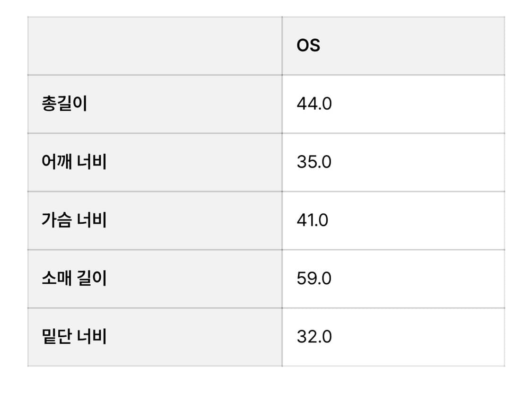
Task: Click the border between 소매 길이 and 밑단 너비 rows
Action: pos(266,308)
